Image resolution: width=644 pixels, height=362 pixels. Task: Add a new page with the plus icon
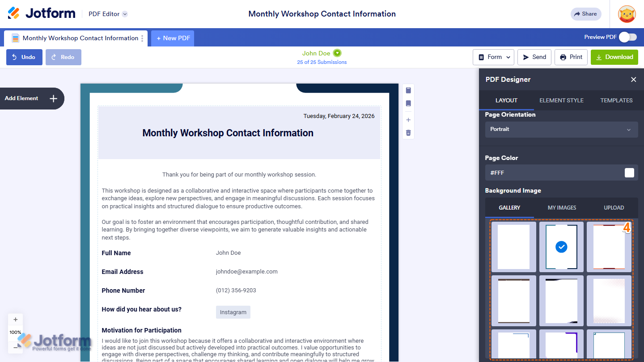tap(408, 120)
